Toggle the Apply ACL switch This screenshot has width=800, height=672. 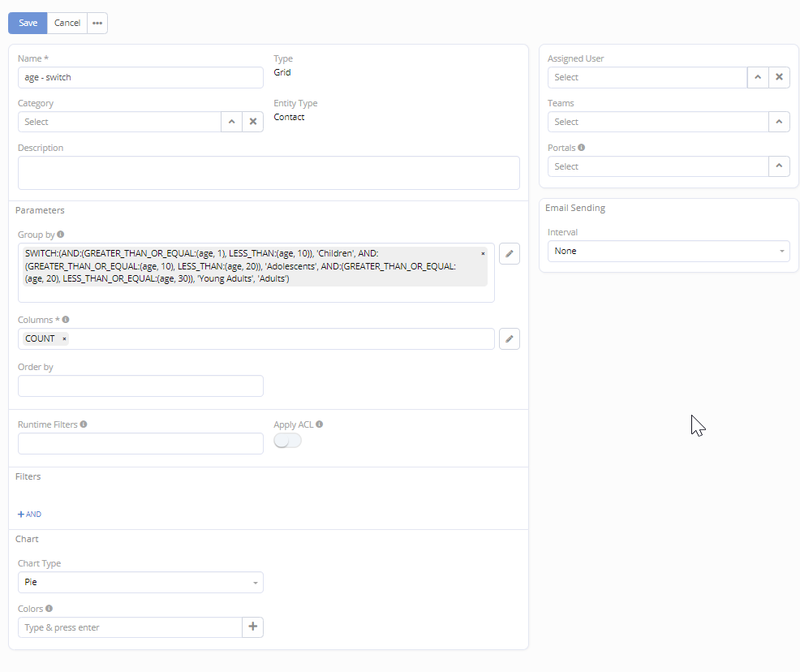[287, 441]
